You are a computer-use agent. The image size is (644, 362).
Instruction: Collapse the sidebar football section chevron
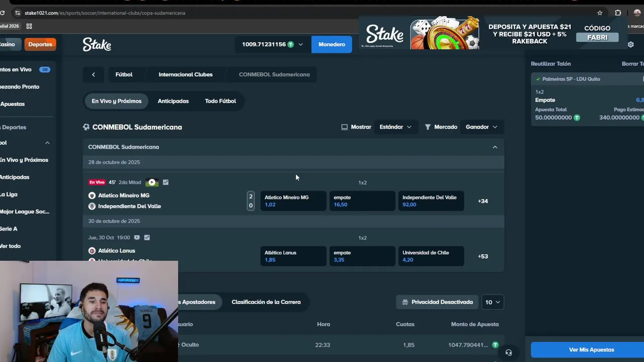coord(47,143)
